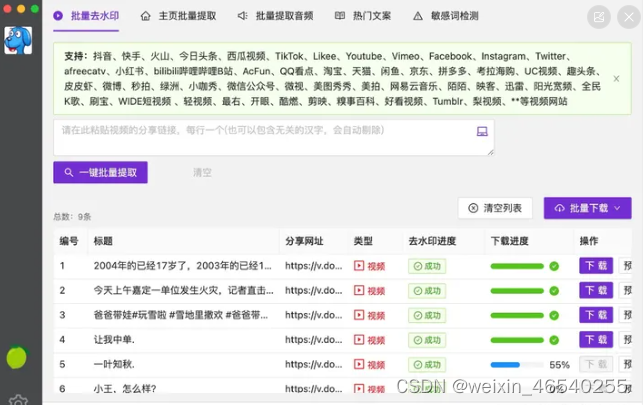Click the 55% progress text in row 5
This screenshot has width=643, height=405.
[x=559, y=365]
